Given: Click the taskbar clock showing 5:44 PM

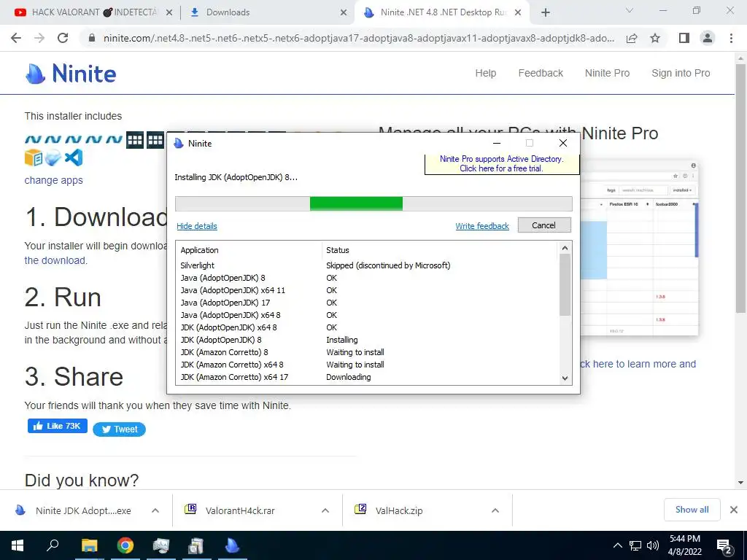Looking at the screenshot, I should pos(684,545).
